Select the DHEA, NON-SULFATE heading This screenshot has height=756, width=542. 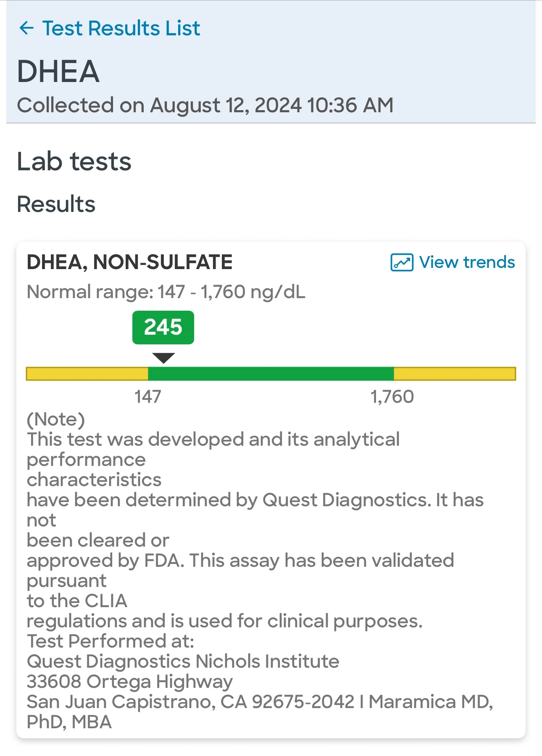click(129, 262)
